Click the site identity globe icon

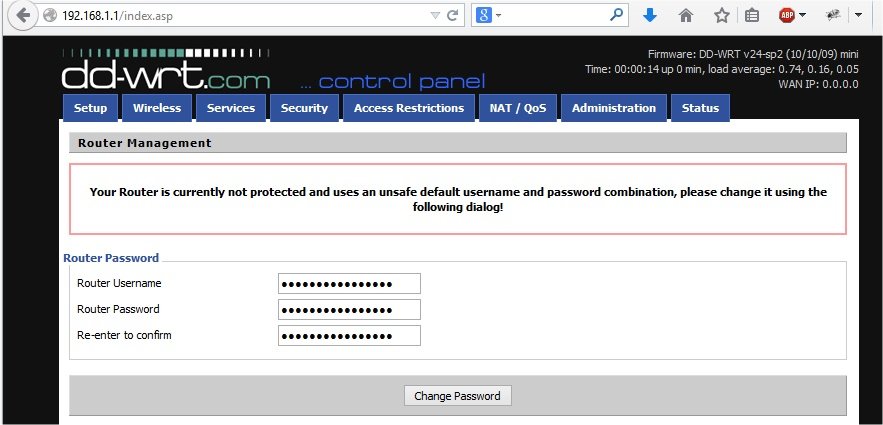50,16
